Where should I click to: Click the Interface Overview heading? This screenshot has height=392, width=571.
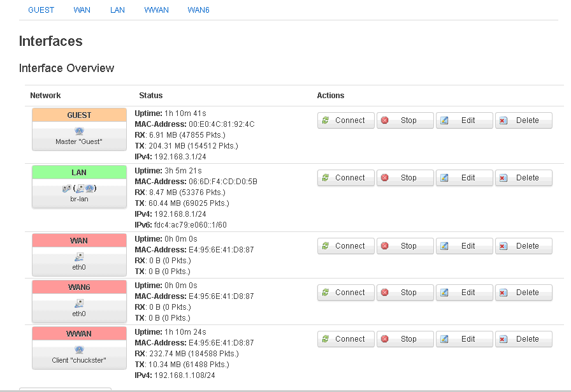67,68
